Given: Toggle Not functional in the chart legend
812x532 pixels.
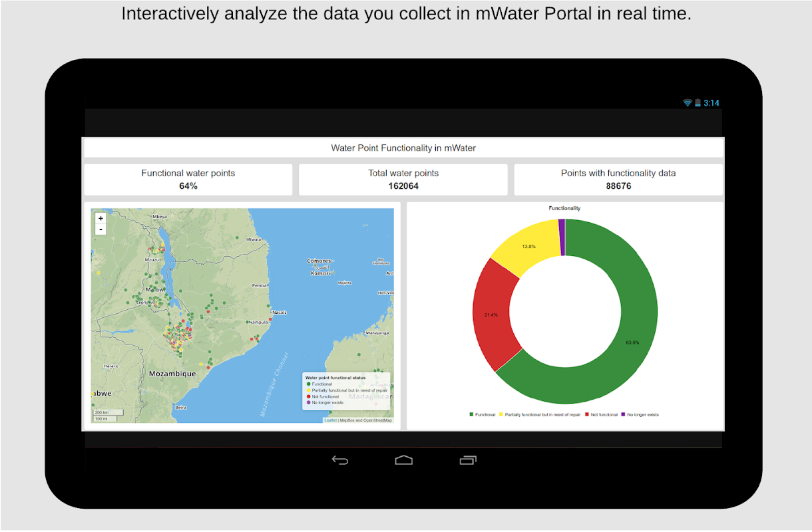Looking at the screenshot, I should point(602,414).
